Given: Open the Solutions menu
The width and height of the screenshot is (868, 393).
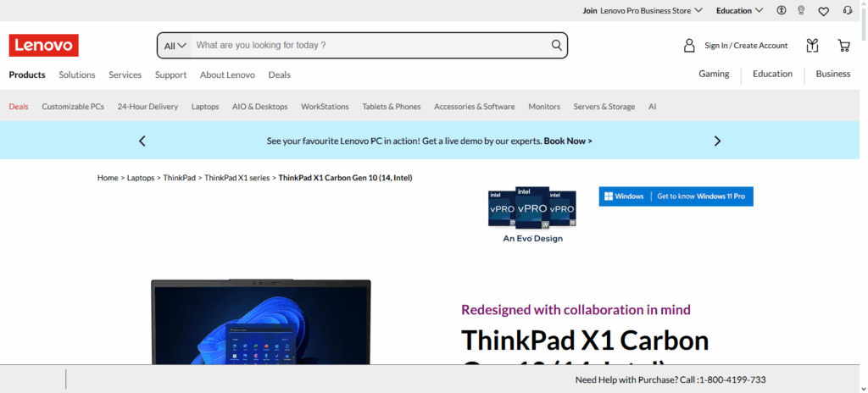Looking at the screenshot, I should click(77, 75).
